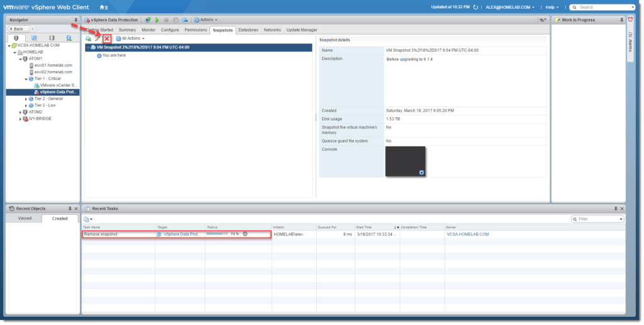Select esxi01.homelab.com host
This screenshot has width=644, height=325.
click(53, 66)
